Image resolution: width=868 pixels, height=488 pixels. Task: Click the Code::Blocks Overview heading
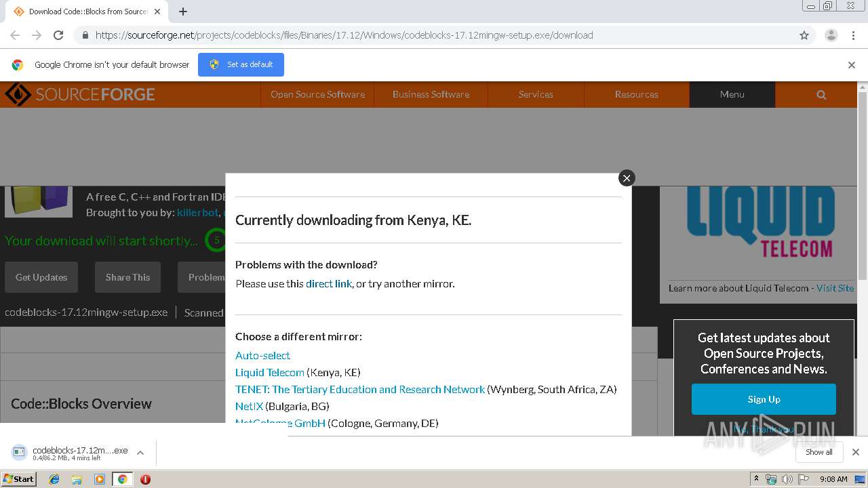(81, 404)
